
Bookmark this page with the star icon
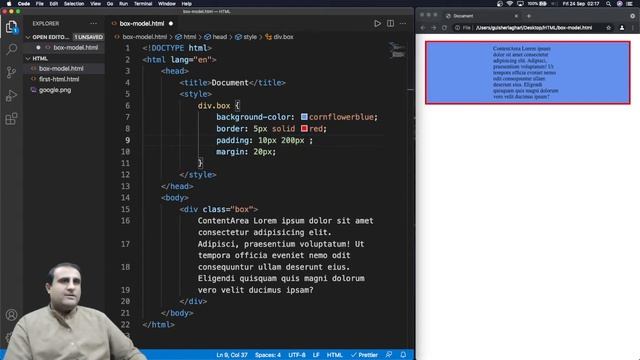pos(609,28)
